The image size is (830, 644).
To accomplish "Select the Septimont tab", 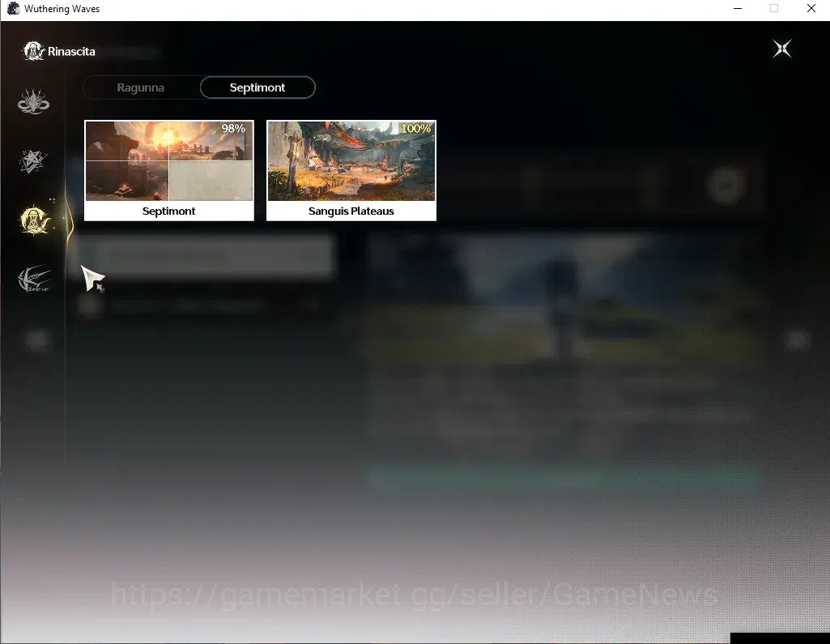I will click(258, 87).
